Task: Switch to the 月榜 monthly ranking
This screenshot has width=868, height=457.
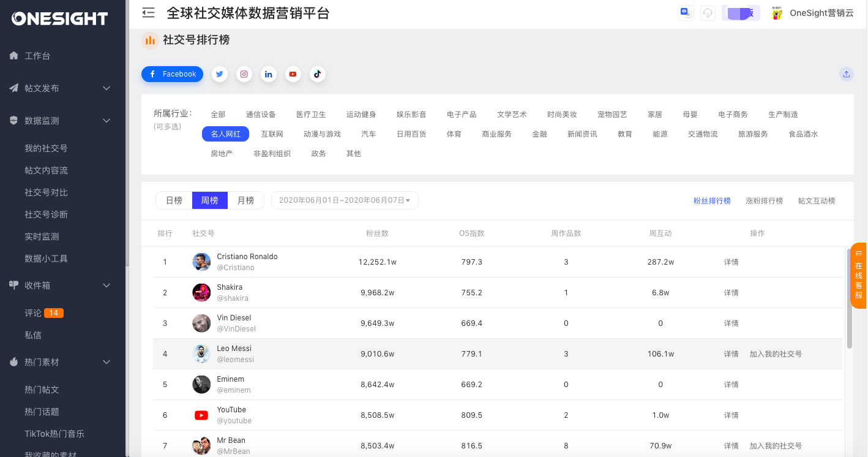Action: click(245, 200)
